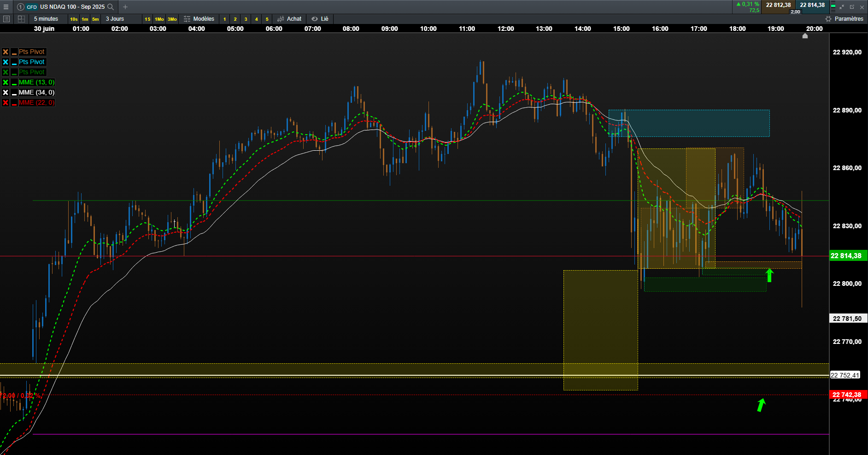Remove the blue Pts Pivot indicator via its X box
This screenshot has width=868, height=455.
6,62
